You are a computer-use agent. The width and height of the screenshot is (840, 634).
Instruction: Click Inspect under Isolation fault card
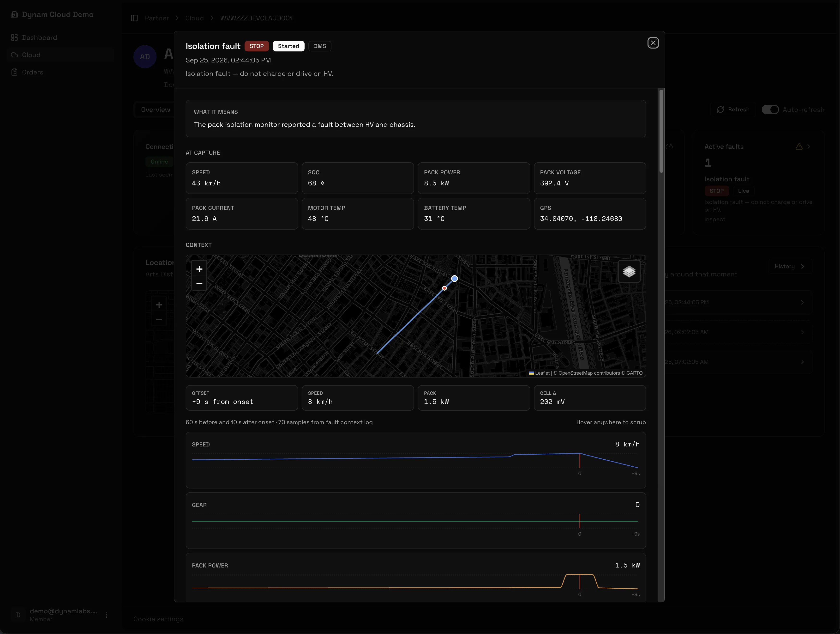point(714,219)
